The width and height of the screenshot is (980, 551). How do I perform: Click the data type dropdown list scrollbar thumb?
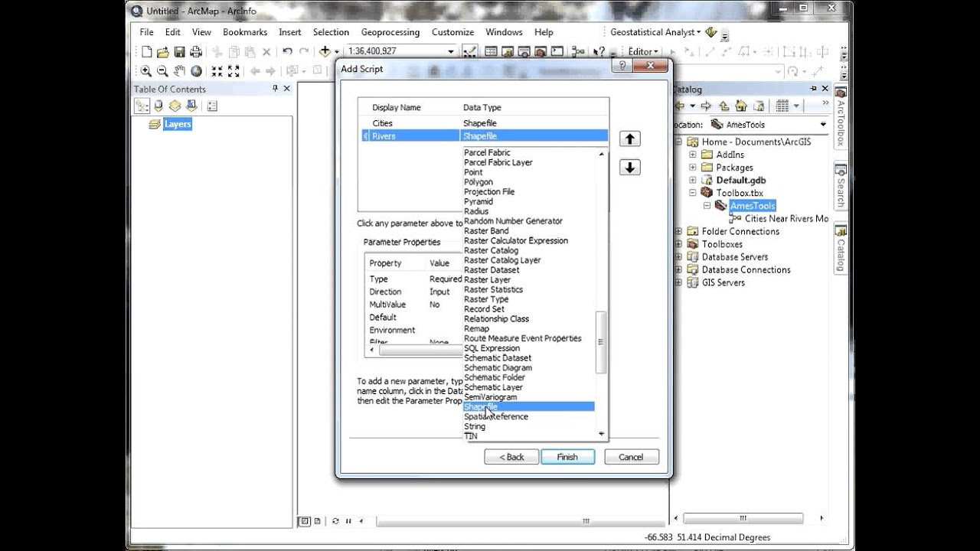(601, 342)
